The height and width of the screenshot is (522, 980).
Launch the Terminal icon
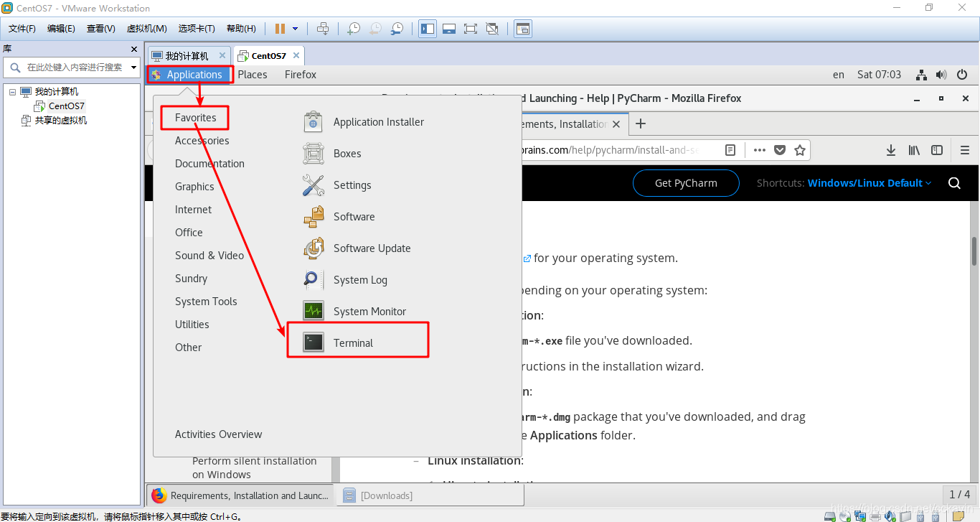[x=314, y=343]
